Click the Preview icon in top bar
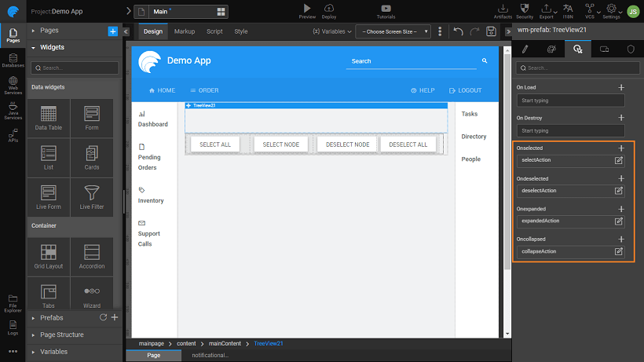The height and width of the screenshot is (362, 644). 306,8
